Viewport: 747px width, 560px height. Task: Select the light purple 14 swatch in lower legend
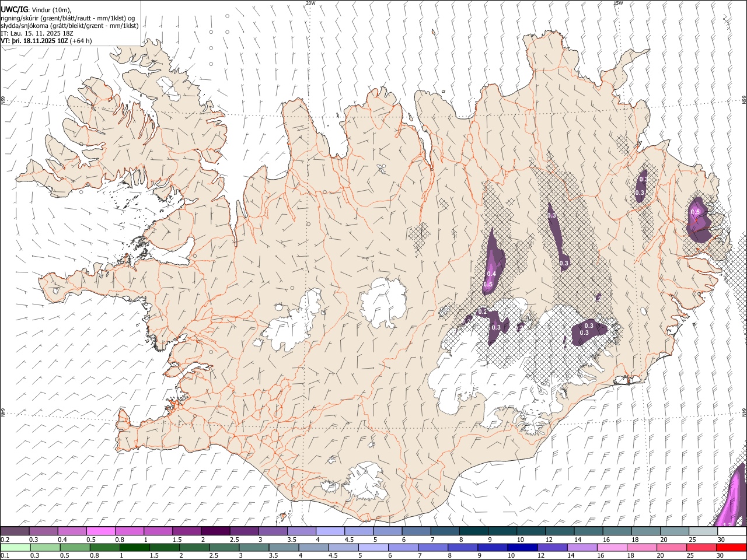(582, 548)
